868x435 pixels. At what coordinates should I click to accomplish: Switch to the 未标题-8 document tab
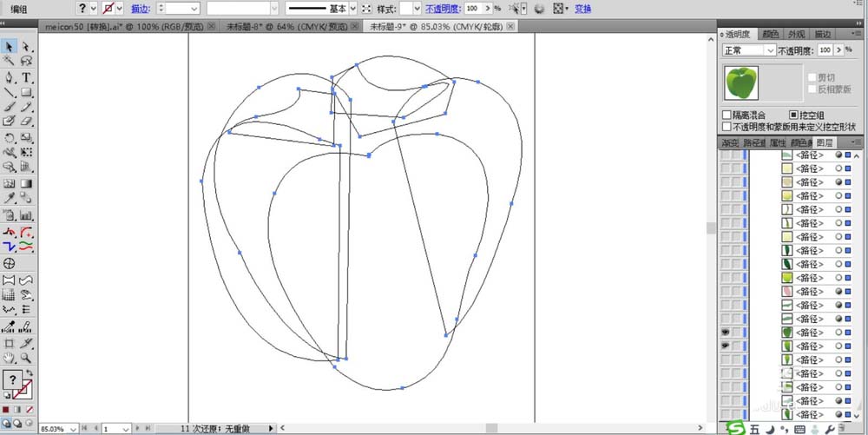(x=286, y=27)
